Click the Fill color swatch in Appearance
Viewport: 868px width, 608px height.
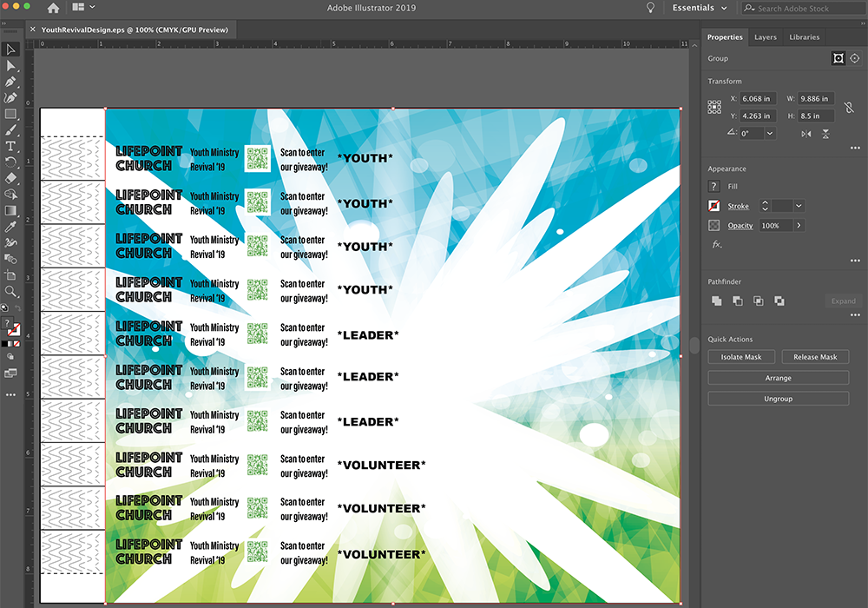pyautogui.click(x=714, y=187)
